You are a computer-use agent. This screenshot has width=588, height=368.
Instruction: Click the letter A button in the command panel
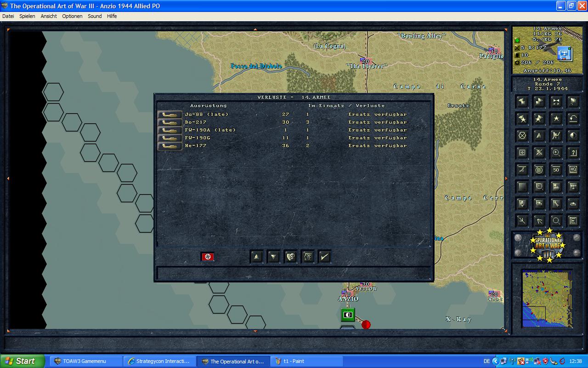point(539,136)
